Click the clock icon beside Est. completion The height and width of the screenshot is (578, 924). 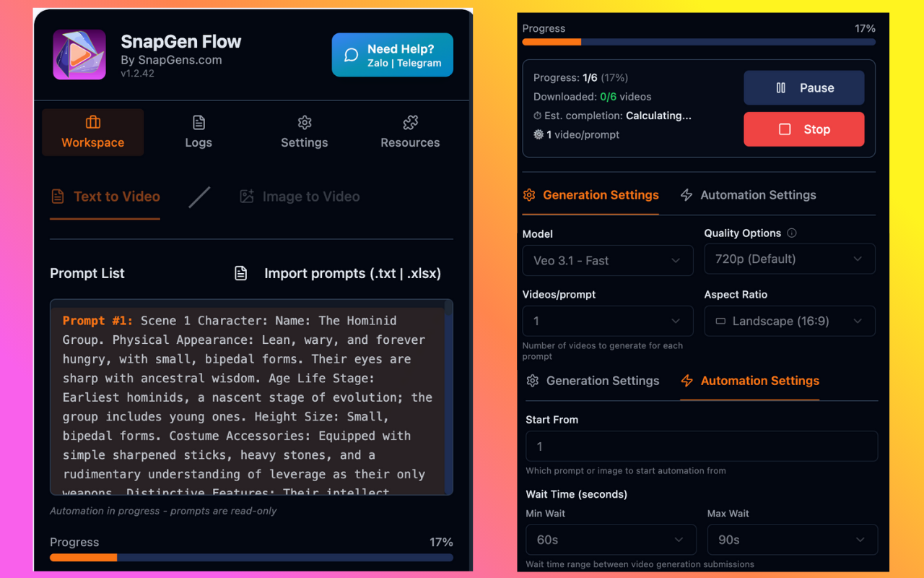click(537, 116)
